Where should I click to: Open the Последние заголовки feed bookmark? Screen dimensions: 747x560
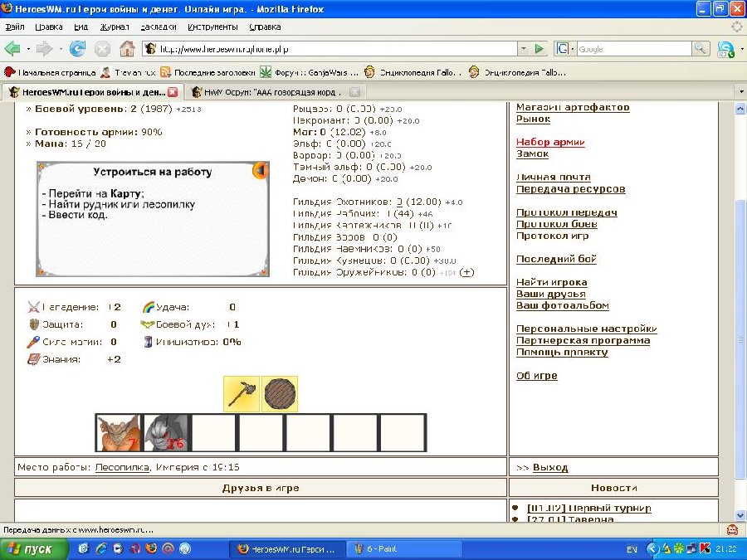point(208,72)
